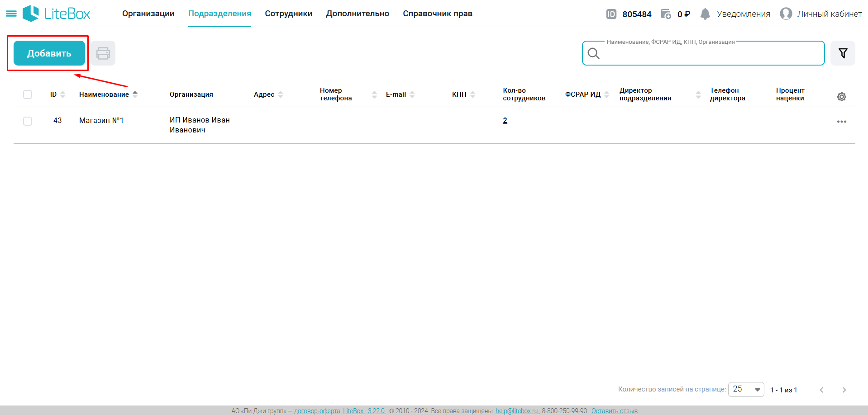Open records-per-page dropdown showing 25
This screenshot has width=868, height=415.
(746, 389)
